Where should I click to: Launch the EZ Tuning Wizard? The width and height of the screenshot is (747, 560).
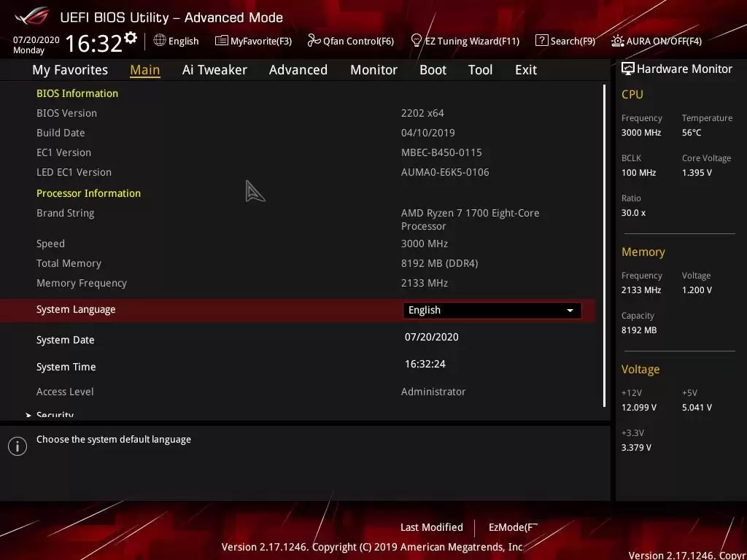coord(465,41)
